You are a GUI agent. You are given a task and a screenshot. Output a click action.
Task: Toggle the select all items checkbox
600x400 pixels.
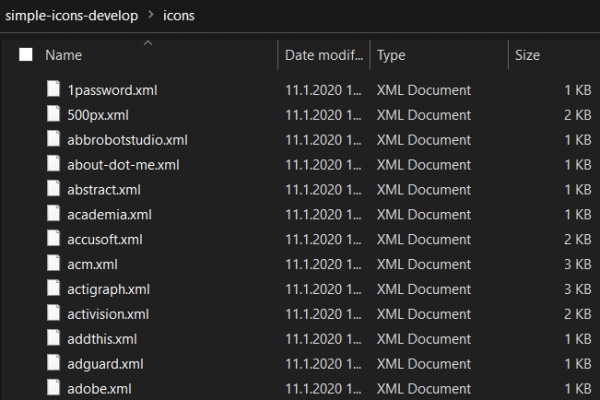26,55
